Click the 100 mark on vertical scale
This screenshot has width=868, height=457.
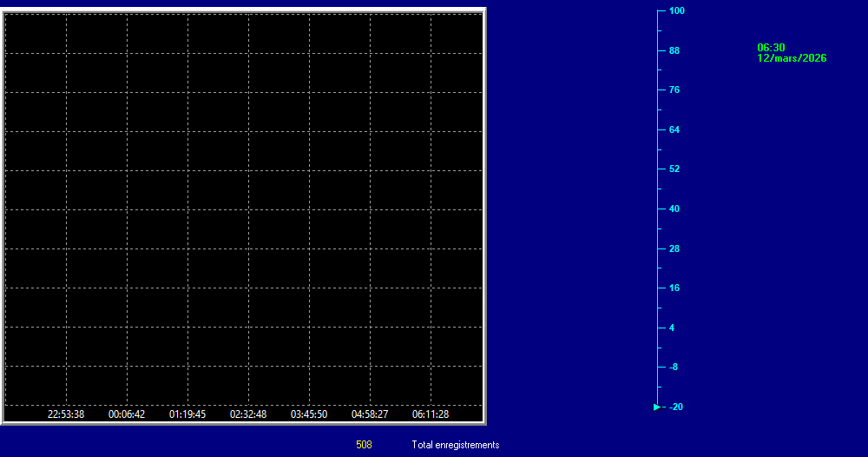(x=676, y=11)
